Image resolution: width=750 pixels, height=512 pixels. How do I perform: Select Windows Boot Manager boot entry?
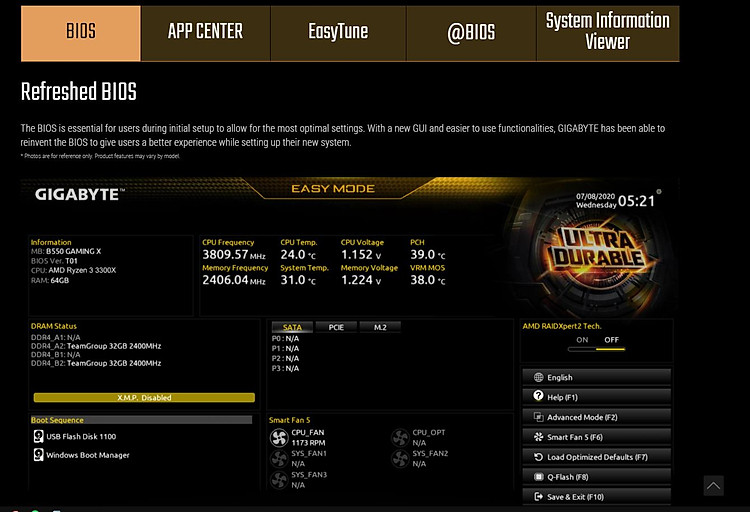click(88, 455)
